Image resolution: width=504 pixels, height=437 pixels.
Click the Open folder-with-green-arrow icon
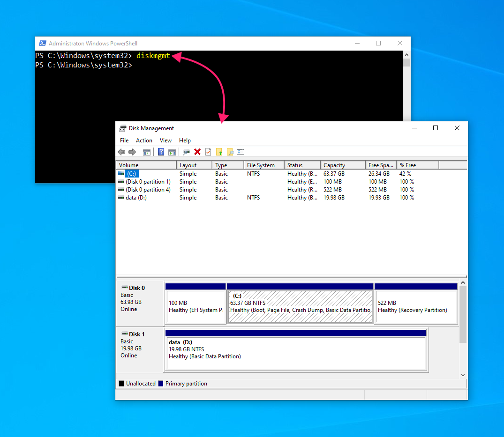point(219,152)
